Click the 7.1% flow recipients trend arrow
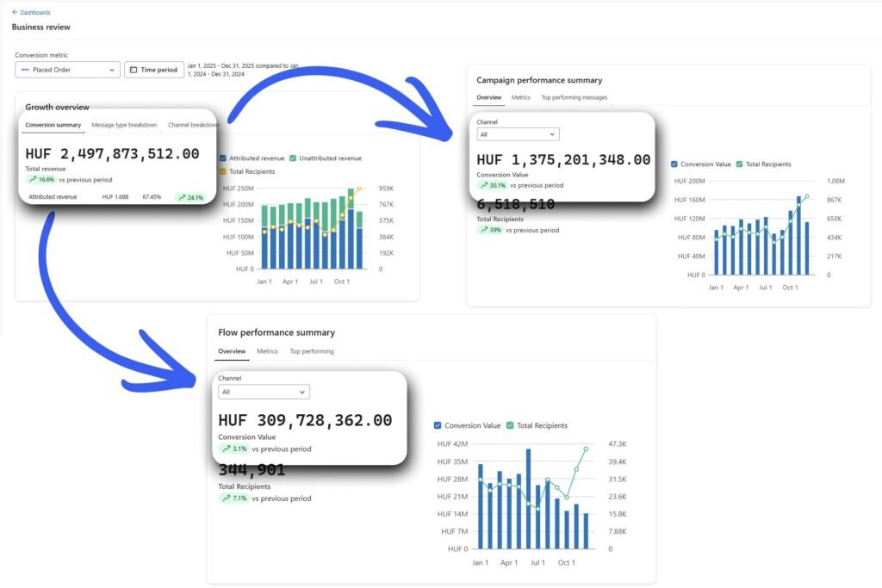This screenshot has height=588, width=882. click(x=226, y=498)
